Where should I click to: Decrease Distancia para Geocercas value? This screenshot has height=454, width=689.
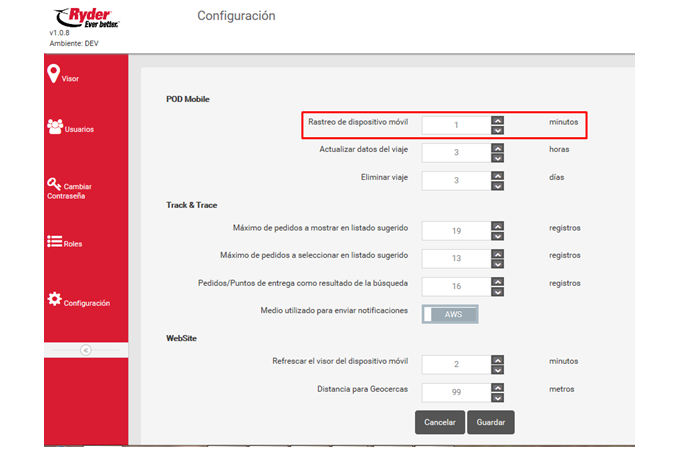coord(497,398)
